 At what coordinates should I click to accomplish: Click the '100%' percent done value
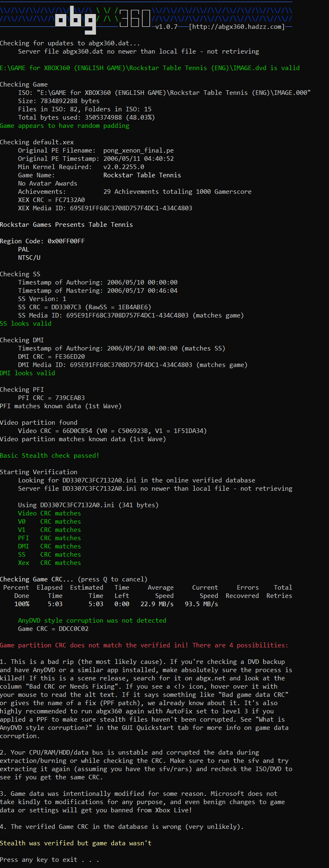(x=22, y=604)
